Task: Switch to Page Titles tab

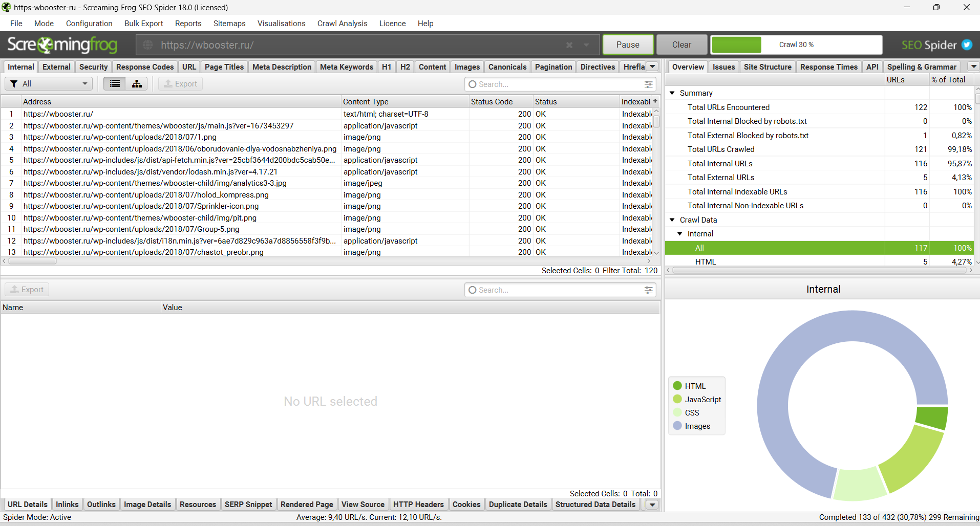Action: [x=224, y=67]
